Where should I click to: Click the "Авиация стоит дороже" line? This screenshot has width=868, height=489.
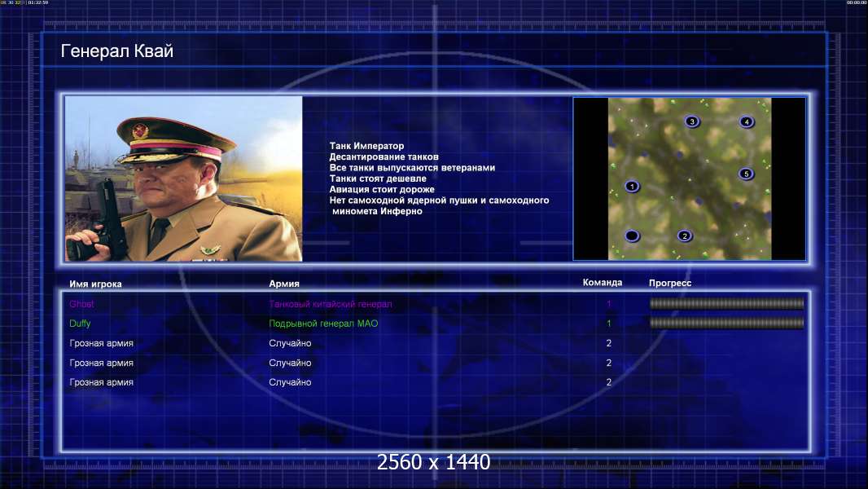pyautogui.click(x=382, y=189)
